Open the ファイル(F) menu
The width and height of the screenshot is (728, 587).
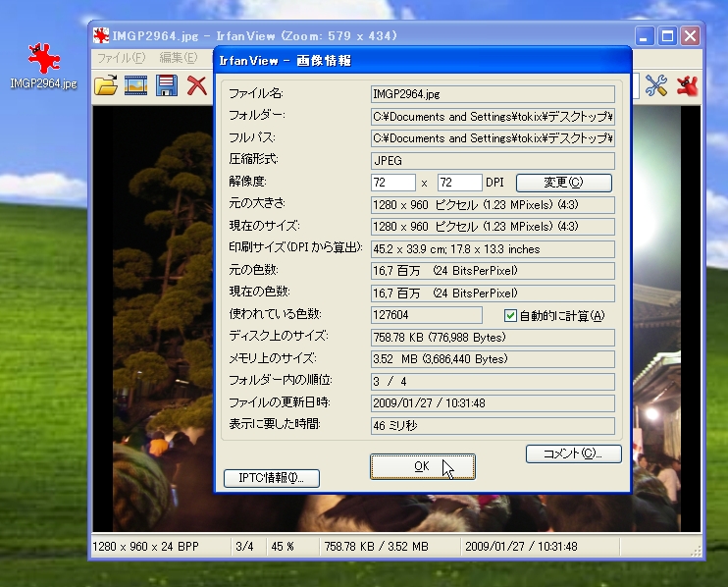(122, 58)
